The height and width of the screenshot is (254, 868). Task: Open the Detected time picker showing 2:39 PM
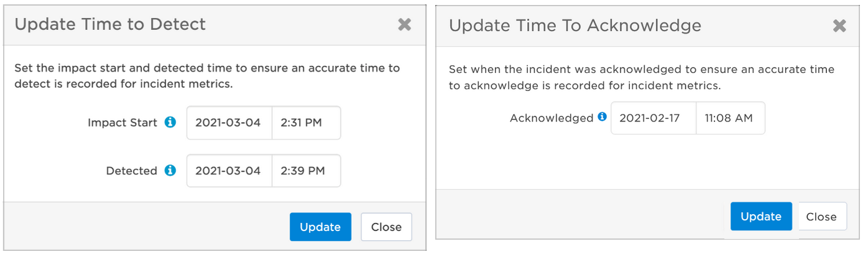307,171
